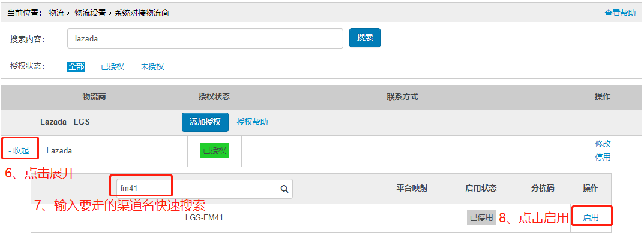Click the 已停用 status badge
Screen dimensions: 644x245
click(x=481, y=217)
